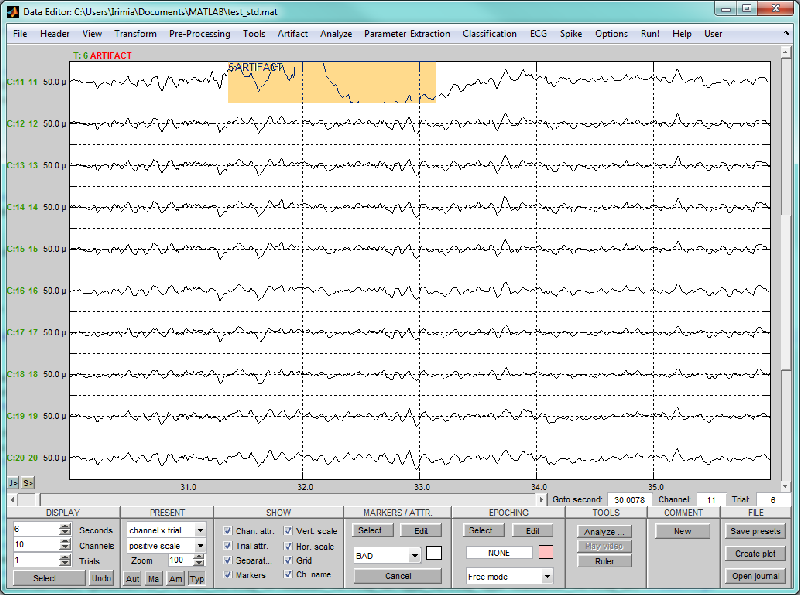Viewport: 800px width, 595px height.
Task: Toggle the Trial attr. checkbox
Action: 228,546
